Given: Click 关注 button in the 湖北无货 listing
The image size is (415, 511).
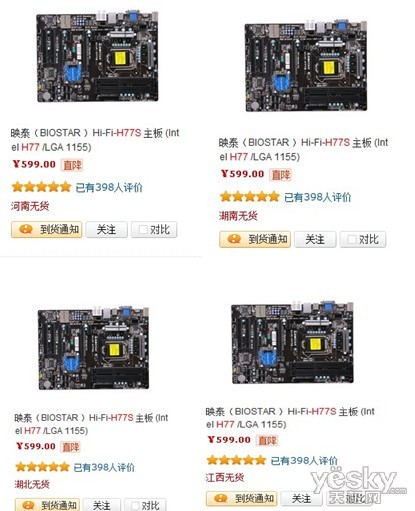Looking at the screenshot, I should pos(102,505).
